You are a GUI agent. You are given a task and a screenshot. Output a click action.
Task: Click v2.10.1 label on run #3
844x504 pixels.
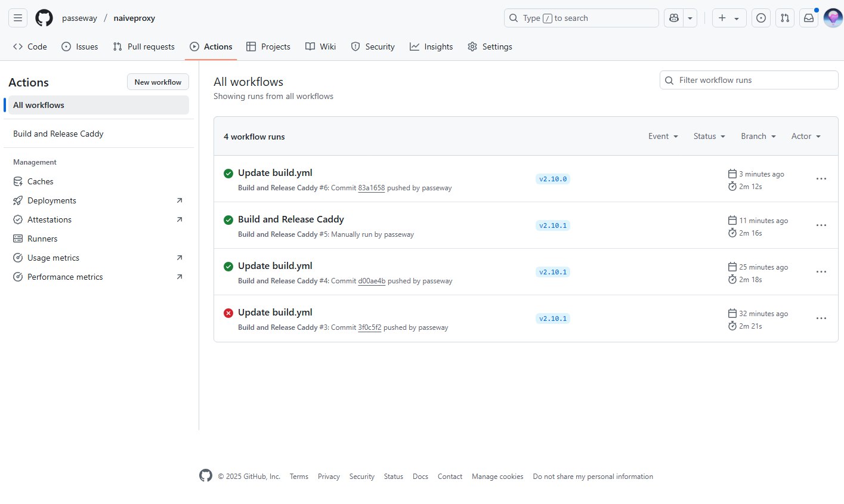click(x=553, y=319)
